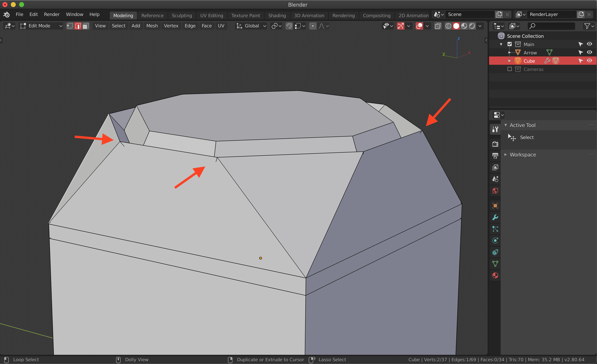
Task: Switch to rendered shading
Action: 472,26
